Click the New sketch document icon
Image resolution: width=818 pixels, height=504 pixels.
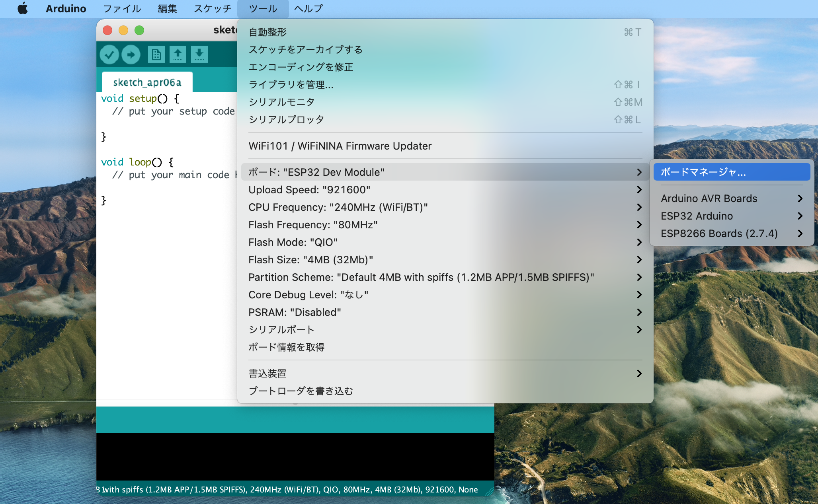tap(156, 54)
